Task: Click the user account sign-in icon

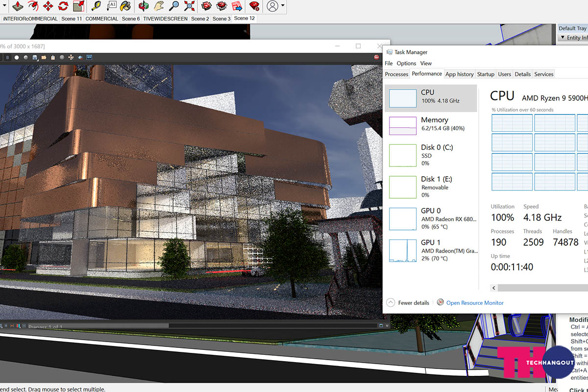Action: point(272,6)
